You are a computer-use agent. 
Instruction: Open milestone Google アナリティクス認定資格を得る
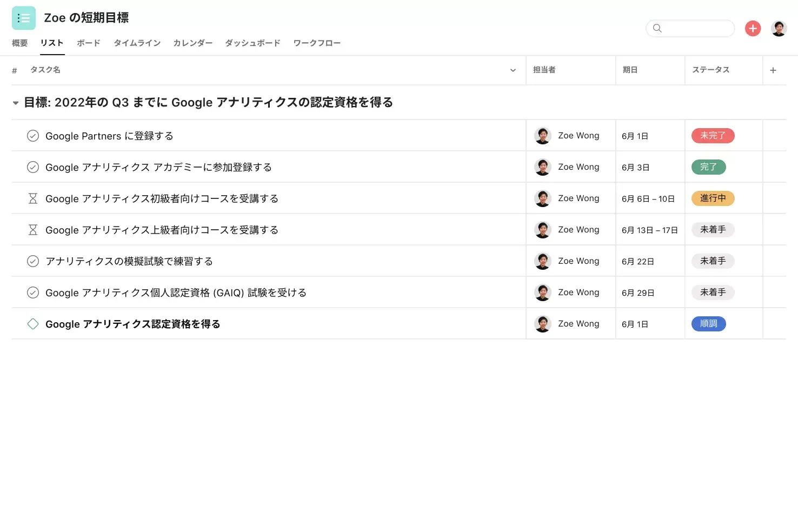pos(133,324)
